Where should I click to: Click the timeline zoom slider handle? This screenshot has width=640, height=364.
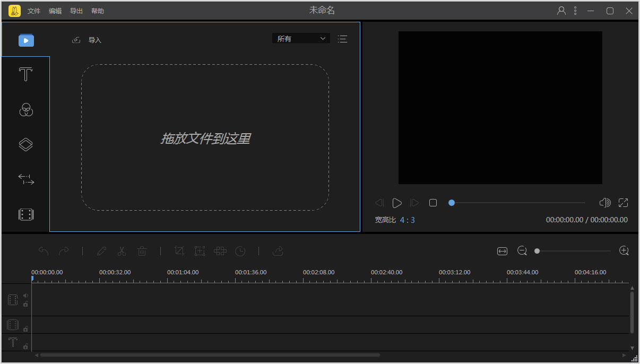(x=537, y=251)
